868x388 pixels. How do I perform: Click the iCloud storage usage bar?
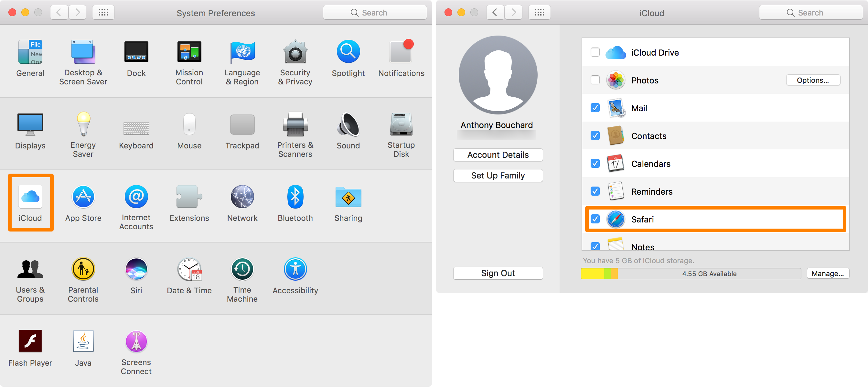691,274
